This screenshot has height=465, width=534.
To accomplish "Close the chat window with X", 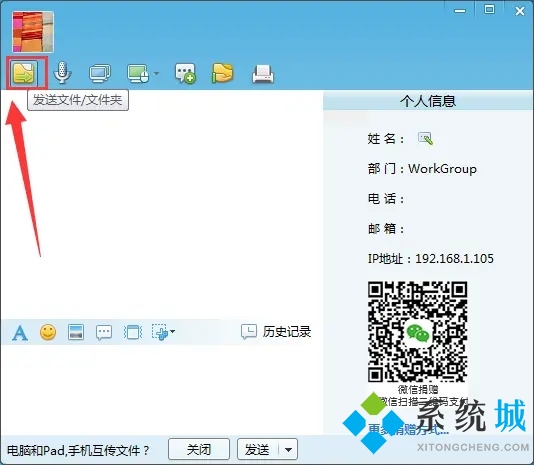I will point(520,11).
